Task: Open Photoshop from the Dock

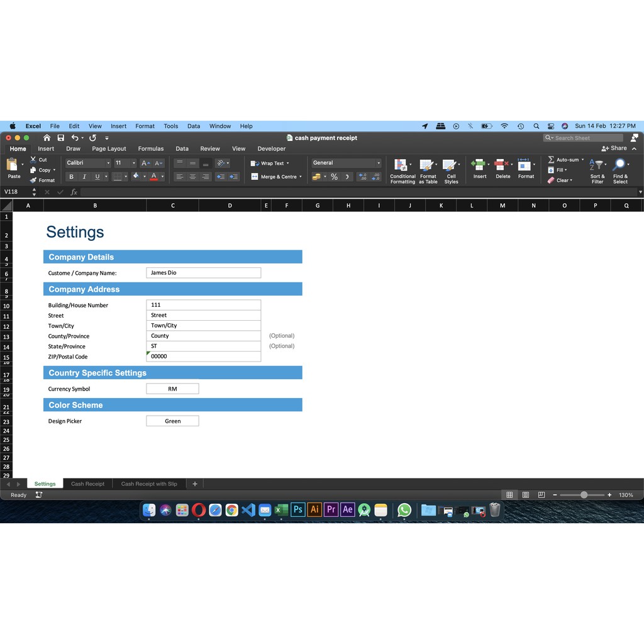Action: 298,510
